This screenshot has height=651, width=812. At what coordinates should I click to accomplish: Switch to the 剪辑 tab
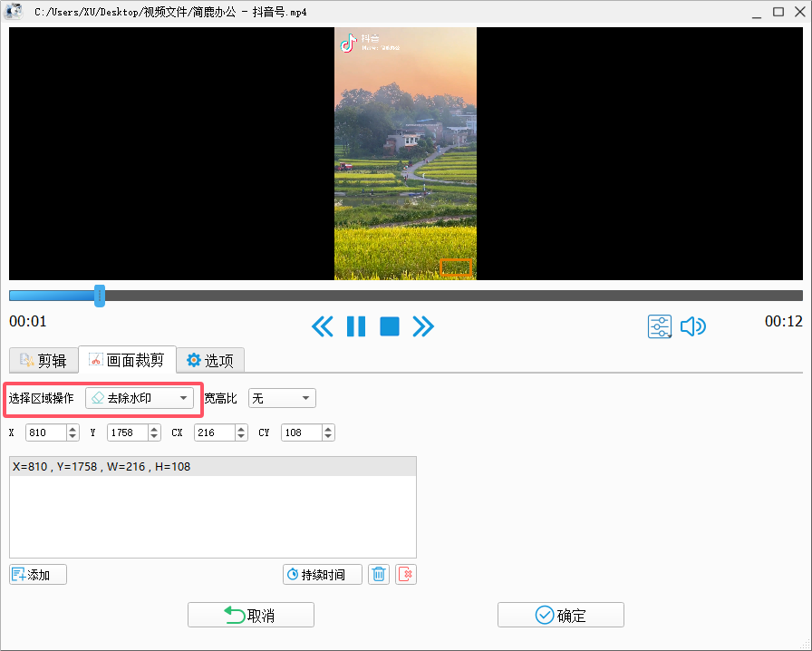coord(43,360)
